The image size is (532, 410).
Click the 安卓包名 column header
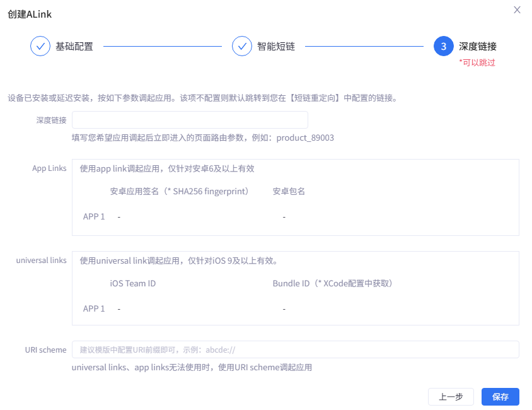point(289,191)
